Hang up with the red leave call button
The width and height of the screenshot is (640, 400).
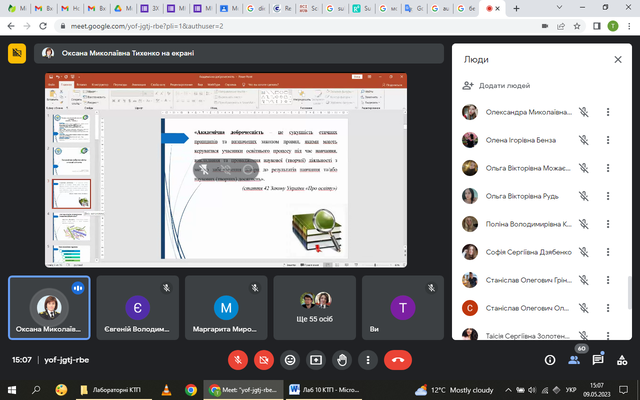(398, 358)
